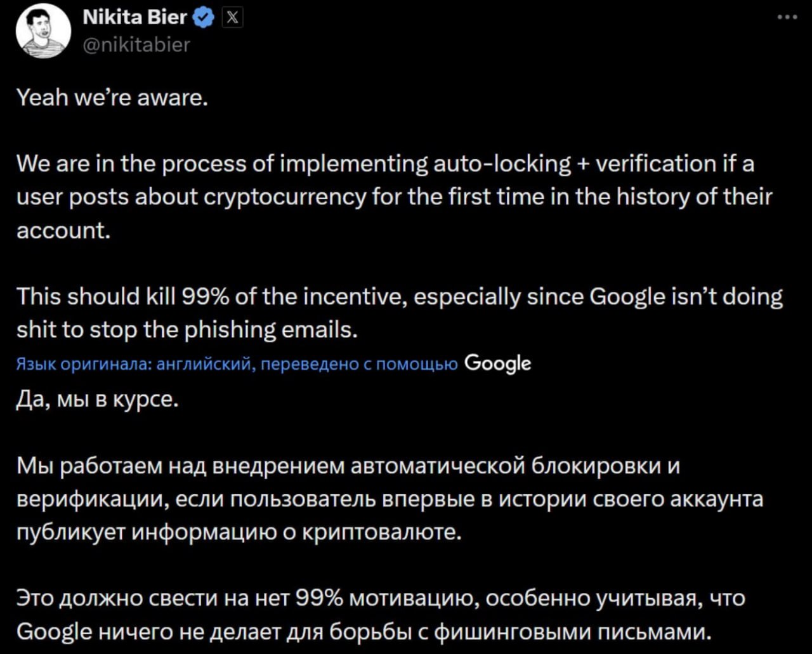Click the "Yeah we're aware." line
This screenshot has width=812, height=654.
pyautogui.click(x=112, y=98)
